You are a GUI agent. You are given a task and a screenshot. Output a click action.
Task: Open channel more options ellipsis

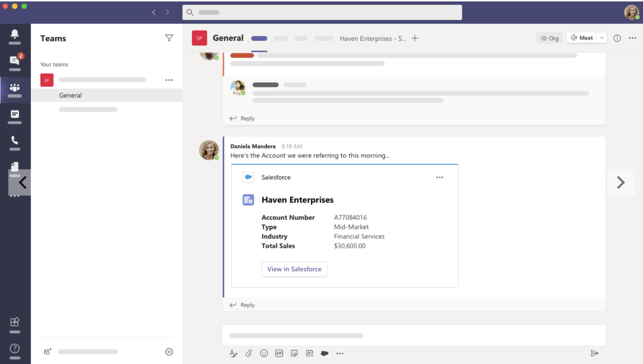pos(632,38)
